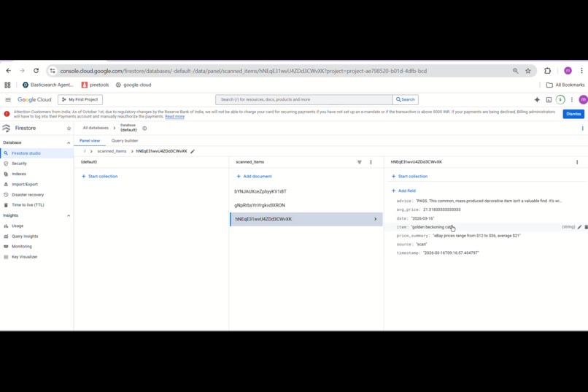Click Add field in document panel

[x=404, y=191]
